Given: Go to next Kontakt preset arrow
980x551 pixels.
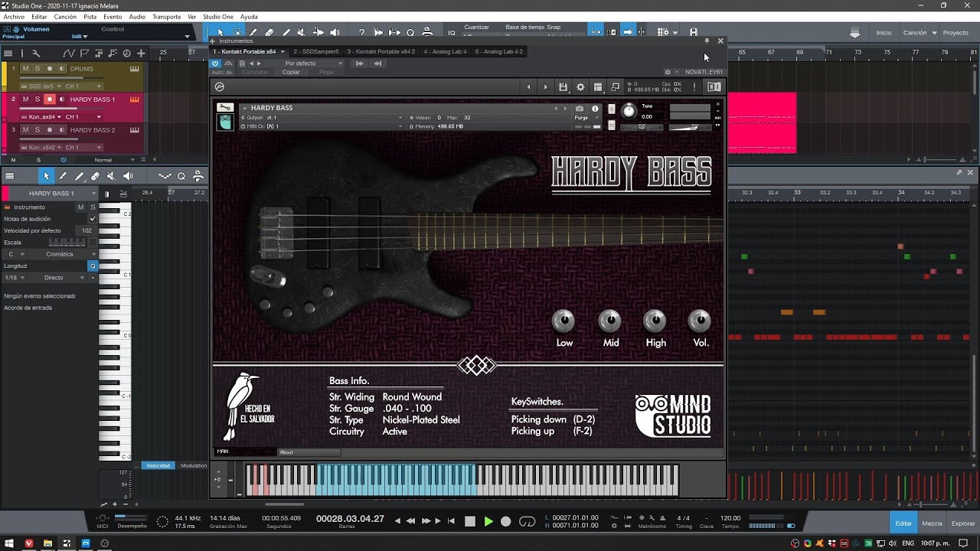Looking at the screenshot, I should pyautogui.click(x=545, y=87).
